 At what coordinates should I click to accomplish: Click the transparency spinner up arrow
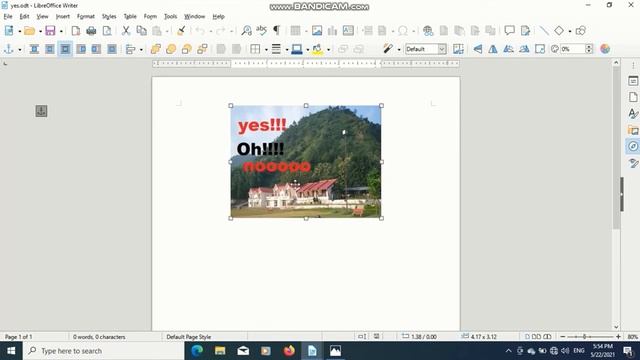[x=589, y=47]
